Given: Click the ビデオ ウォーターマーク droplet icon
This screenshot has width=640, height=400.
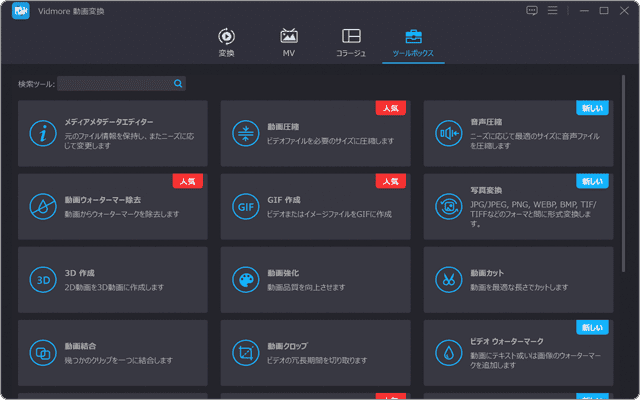Looking at the screenshot, I should tap(449, 353).
